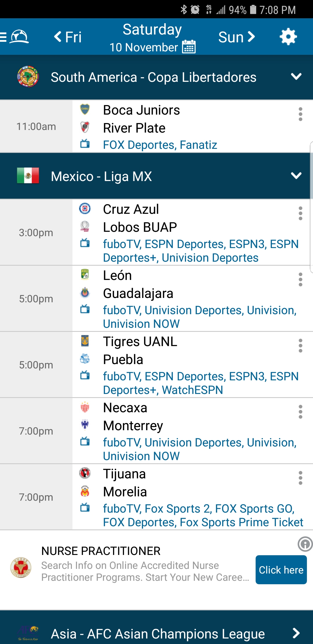Open options for Tigres UANL match
313x644 pixels.
coord(300,345)
